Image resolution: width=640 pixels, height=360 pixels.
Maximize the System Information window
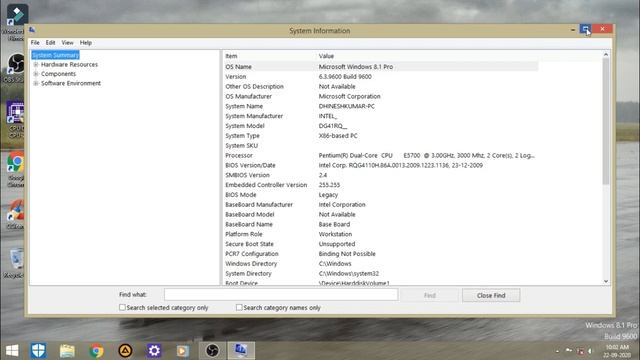(585, 29)
